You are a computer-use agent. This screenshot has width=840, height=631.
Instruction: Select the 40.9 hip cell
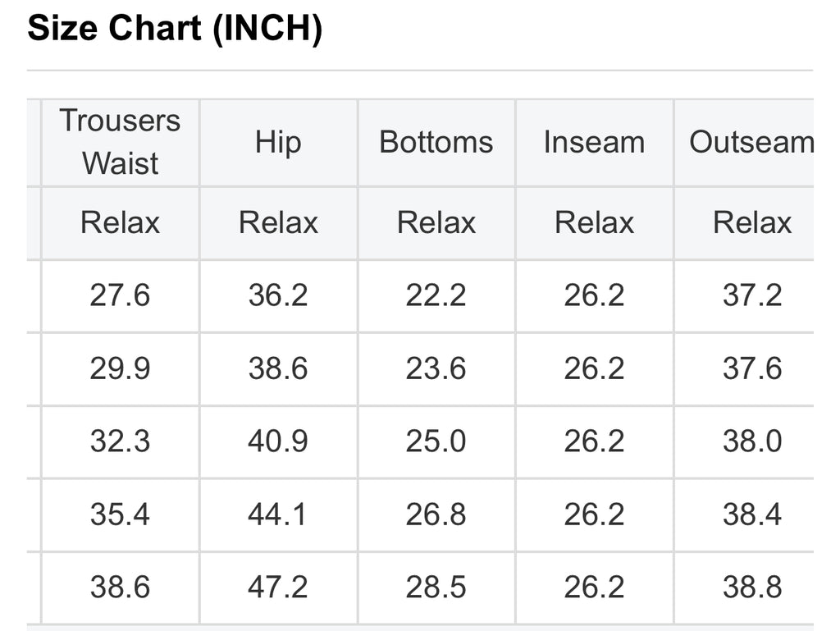[278, 442]
